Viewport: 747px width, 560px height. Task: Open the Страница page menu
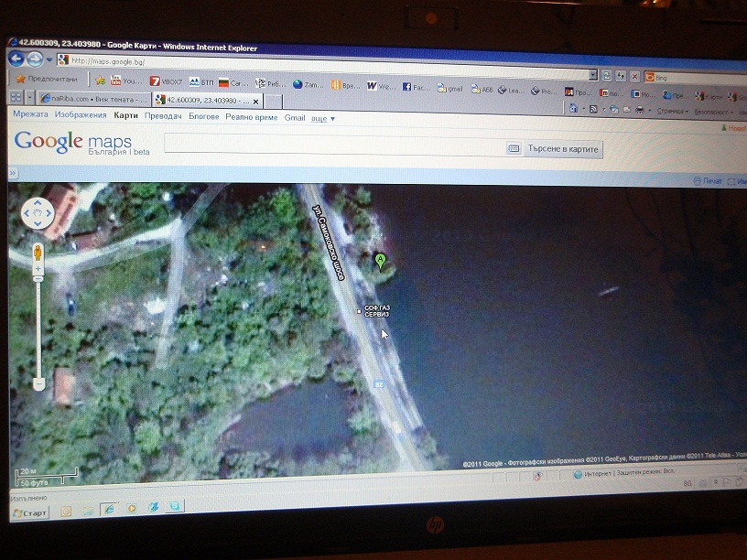click(x=672, y=111)
